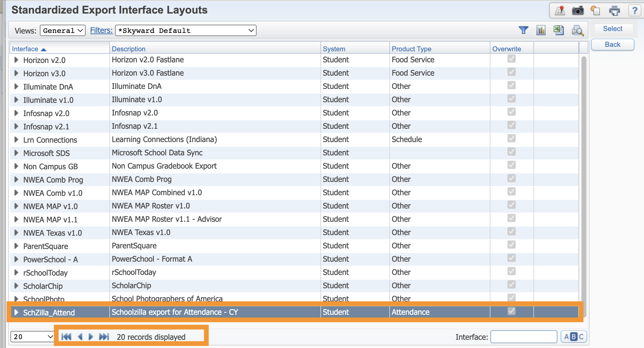Go to first page of records
The height and width of the screenshot is (348, 644).
(66, 337)
